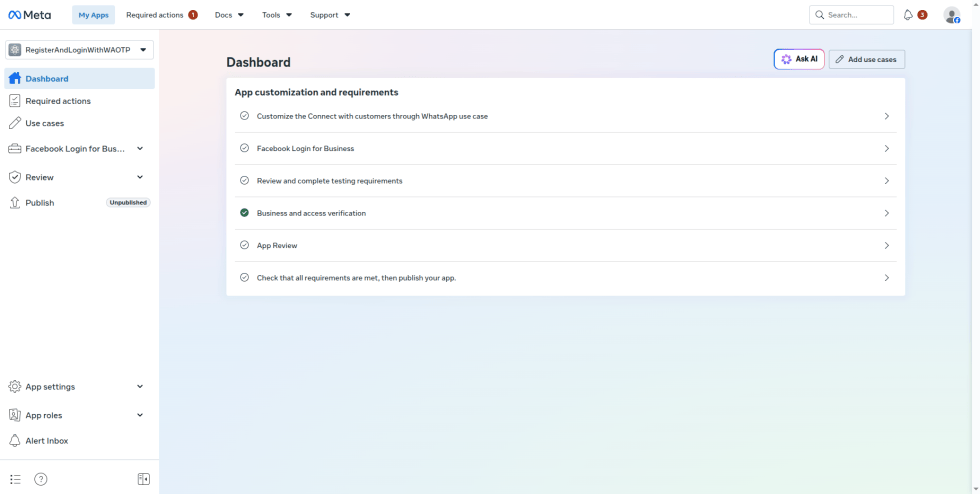
Task: Click the check circle beside Facebook Login for Business
Action: [x=244, y=148]
